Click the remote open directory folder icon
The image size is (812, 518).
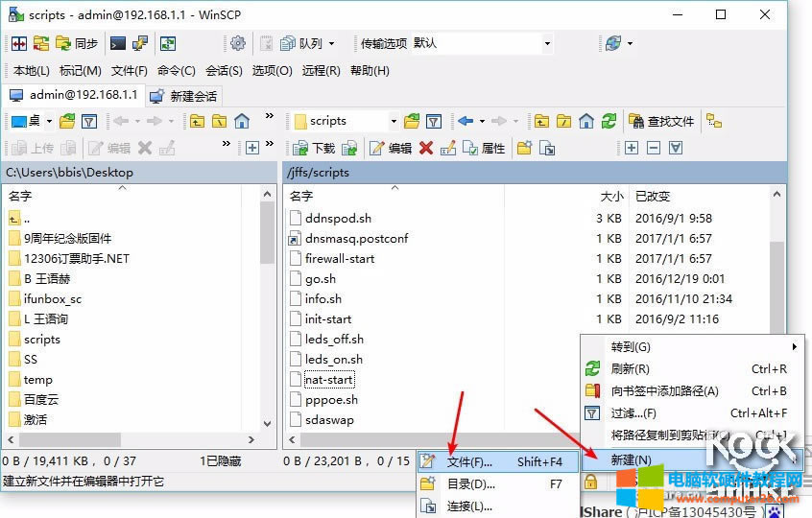[x=412, y=122]
